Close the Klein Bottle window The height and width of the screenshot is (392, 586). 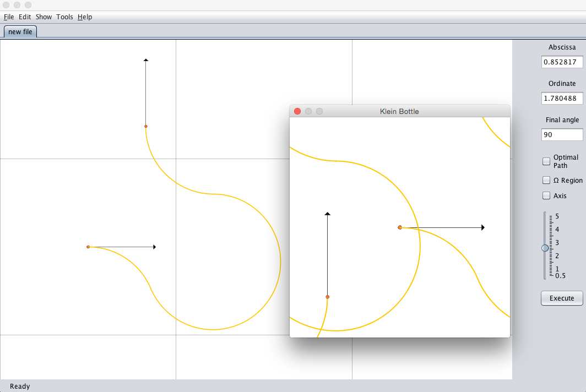(297, 111)
